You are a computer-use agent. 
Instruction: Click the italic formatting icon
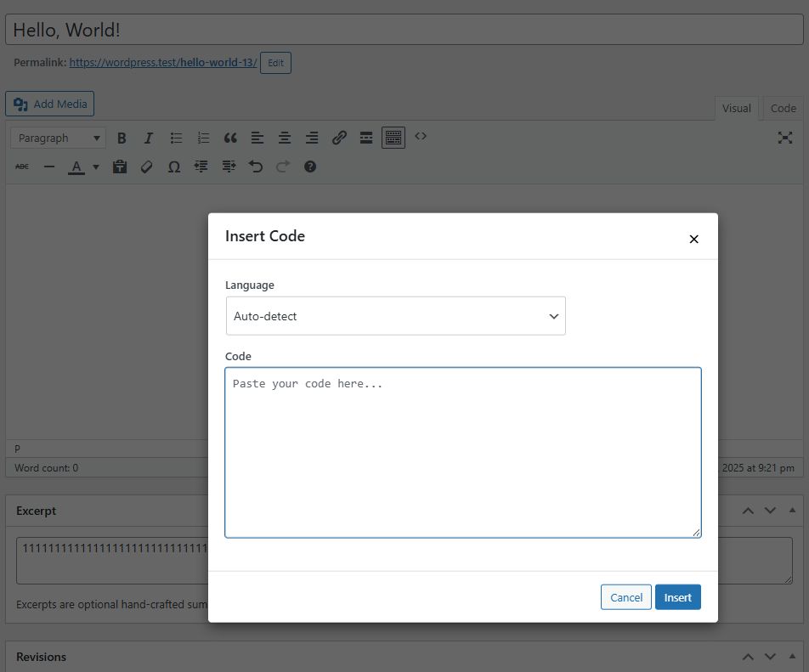[x=149, y=138]
